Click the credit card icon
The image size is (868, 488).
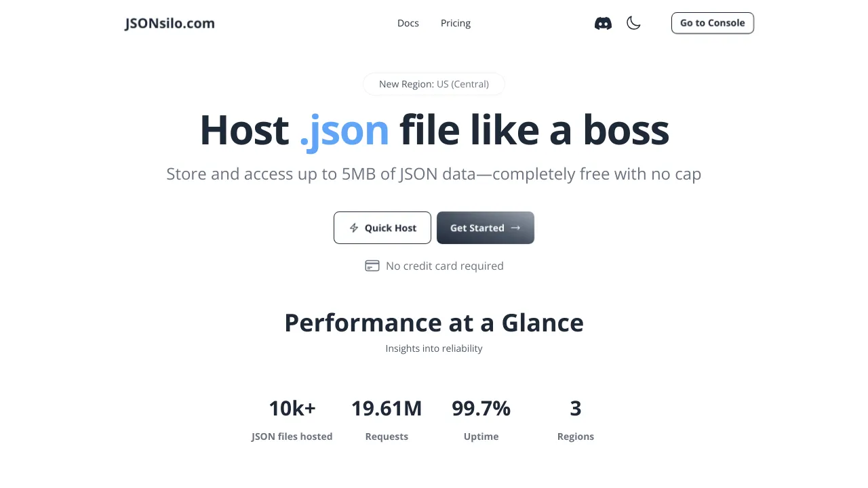click(x=372, y=266)
